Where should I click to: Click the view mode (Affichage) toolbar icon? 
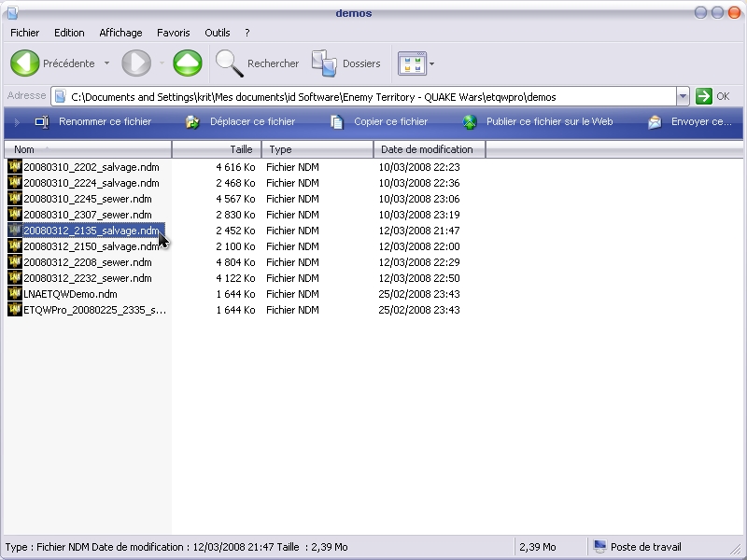412,63
